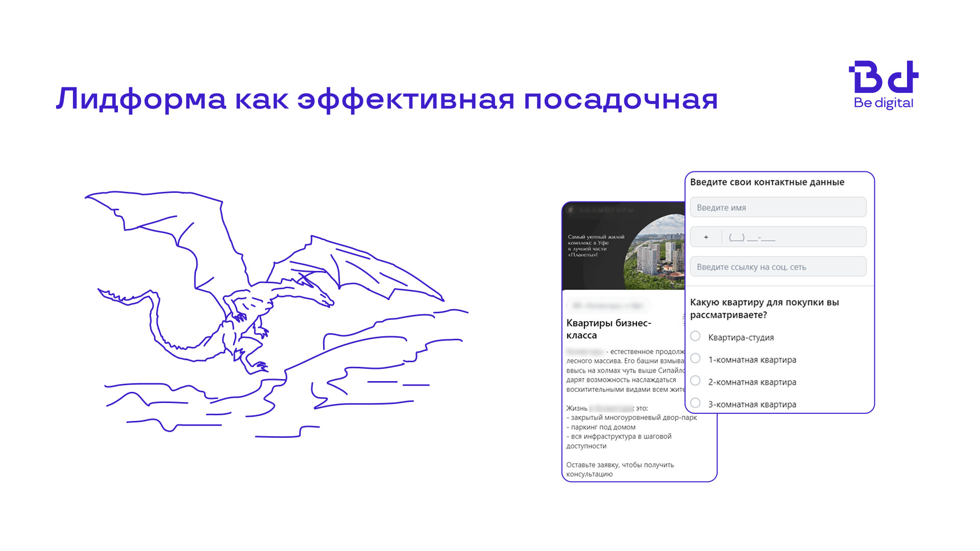The image size is (980, 551).
Task: Select the "Квартира-студия" radio option
Action: pos(695,336)
